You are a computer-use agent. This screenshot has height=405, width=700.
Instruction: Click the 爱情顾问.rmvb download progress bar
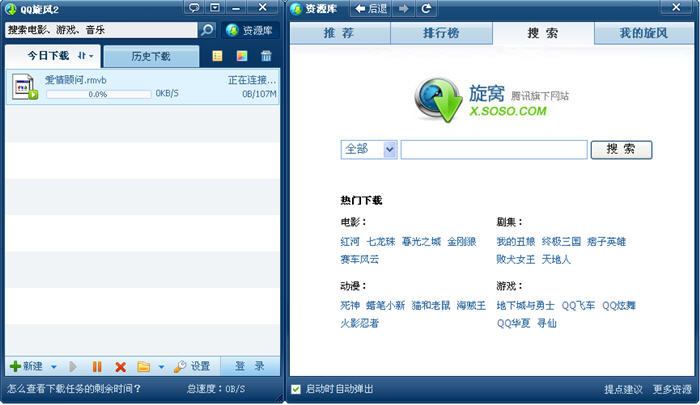98,94
